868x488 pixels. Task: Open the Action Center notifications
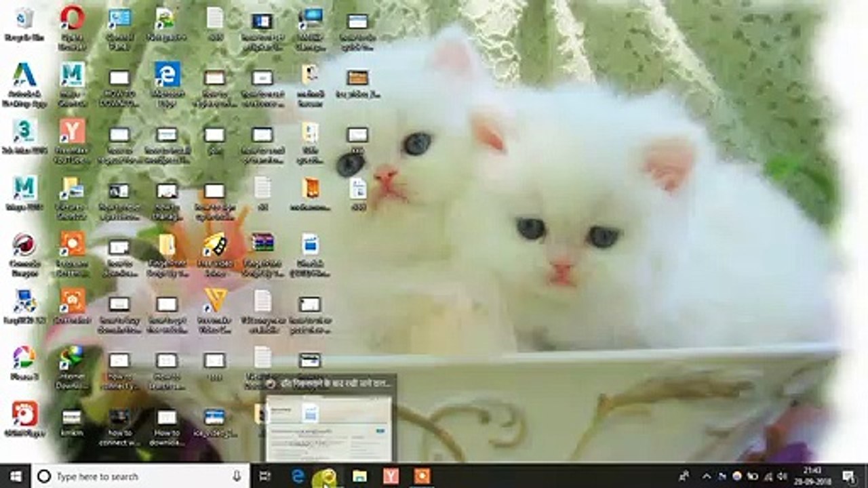(849, 476)
